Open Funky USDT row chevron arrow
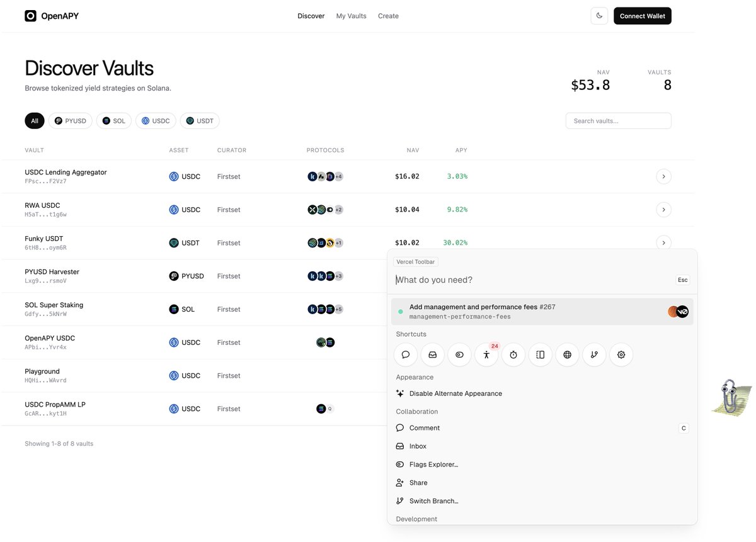 click(663, 242)
